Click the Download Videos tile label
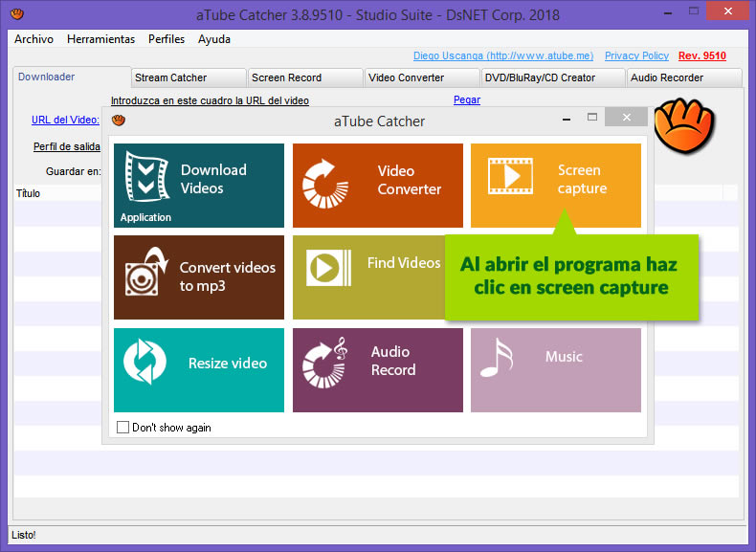756x552 pixels. coord(213,178)
